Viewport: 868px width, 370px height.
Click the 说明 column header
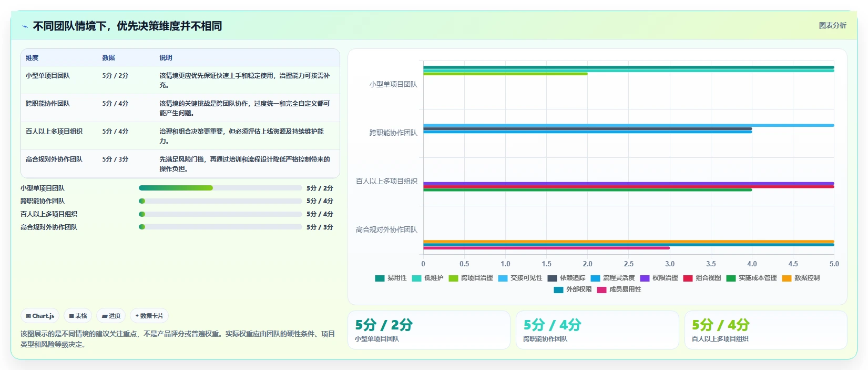tap(166, 58)
